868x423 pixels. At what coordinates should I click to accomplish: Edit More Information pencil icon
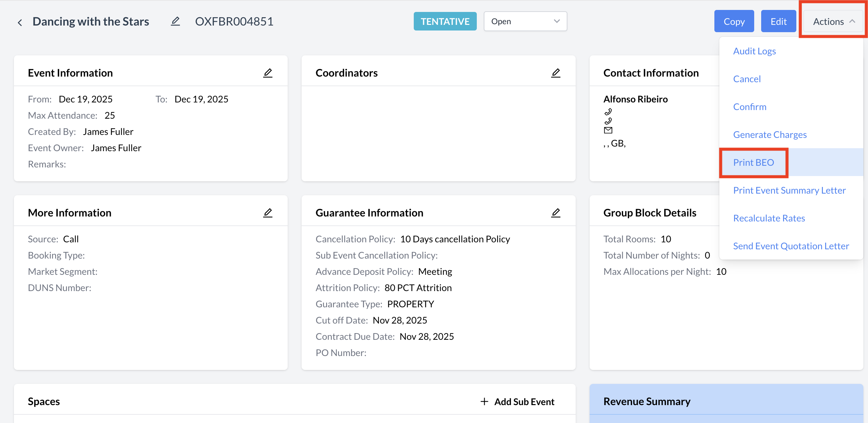pyautogui.click(x=267, y=212)
